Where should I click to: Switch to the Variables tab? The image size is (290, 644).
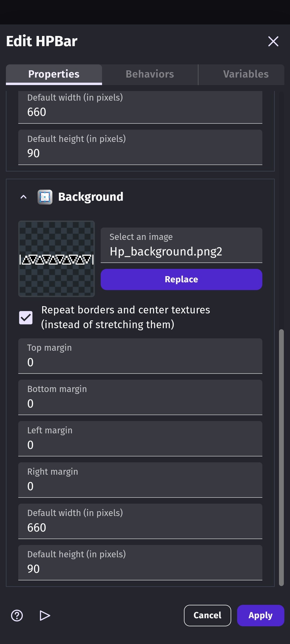246,74
